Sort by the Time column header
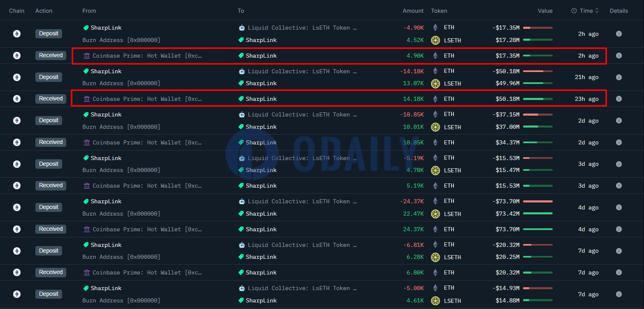644x309 pixels. point(585,11)
